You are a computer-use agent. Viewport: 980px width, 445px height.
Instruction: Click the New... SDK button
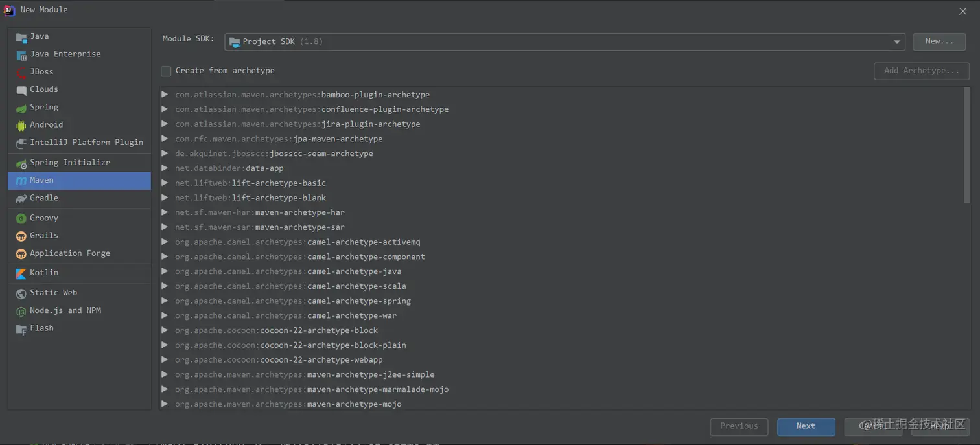pyautogui.click(x=939, y=41)
